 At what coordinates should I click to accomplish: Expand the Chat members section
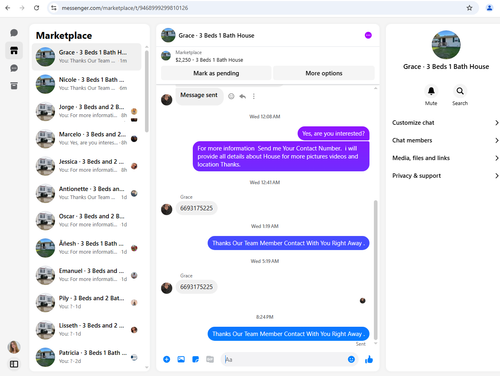445,140
